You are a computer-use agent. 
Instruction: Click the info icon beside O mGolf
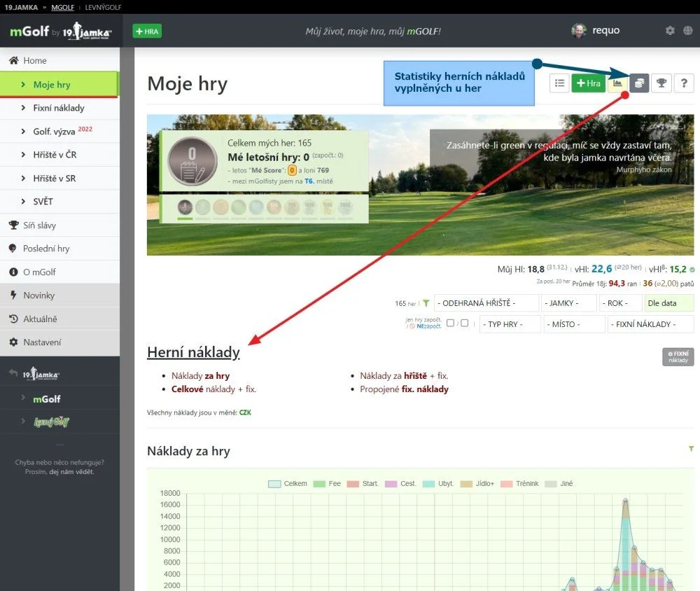click(13, 272)
